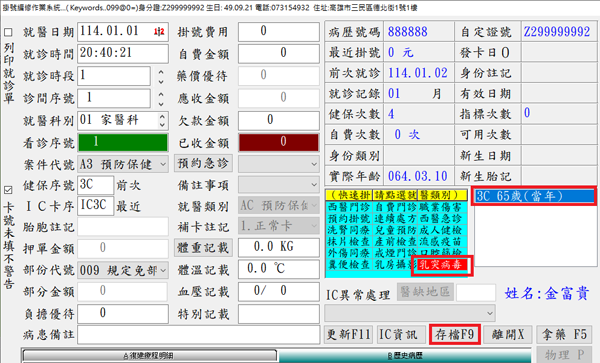Click the 更新F11 button
This screenshot has height=363, width=600.
pyautogui.click(x=349, y=335)
